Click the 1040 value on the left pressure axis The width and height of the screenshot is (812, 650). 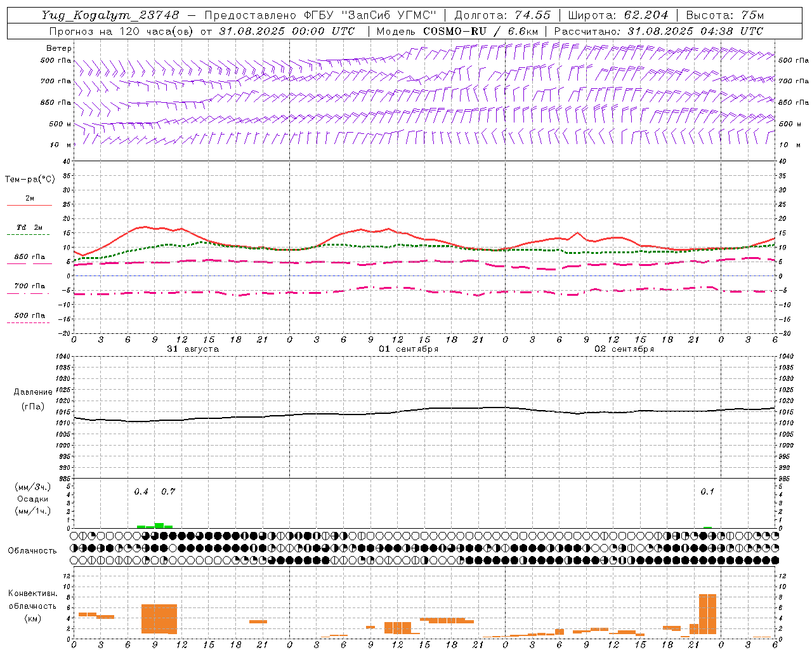[x=62, y=357]
